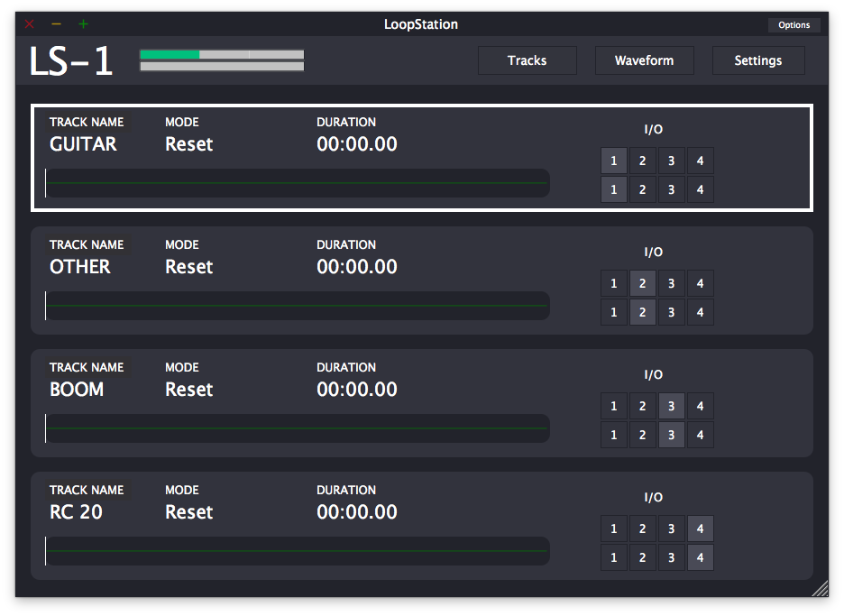Disable output 3 on the BOOM track

point(671,435)
